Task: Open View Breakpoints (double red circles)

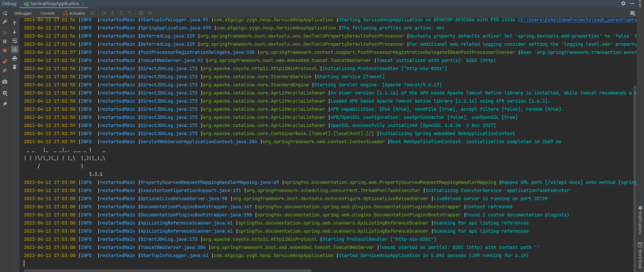Action: tap(5, 62)
